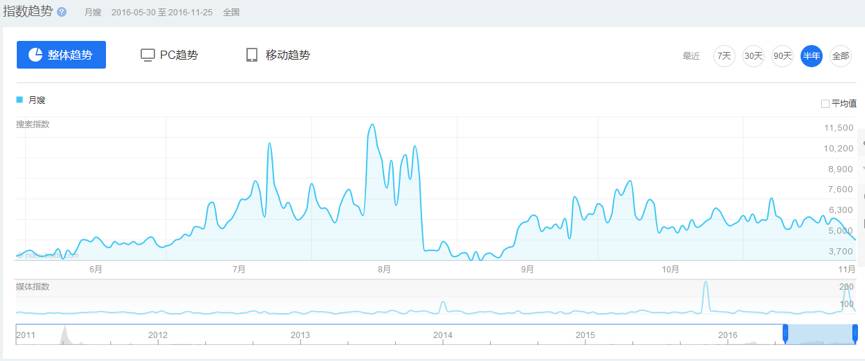This screenshot has width=865, height=361.
Task: Click the highest search-index peak near 8月
Action: coord(372,125)
